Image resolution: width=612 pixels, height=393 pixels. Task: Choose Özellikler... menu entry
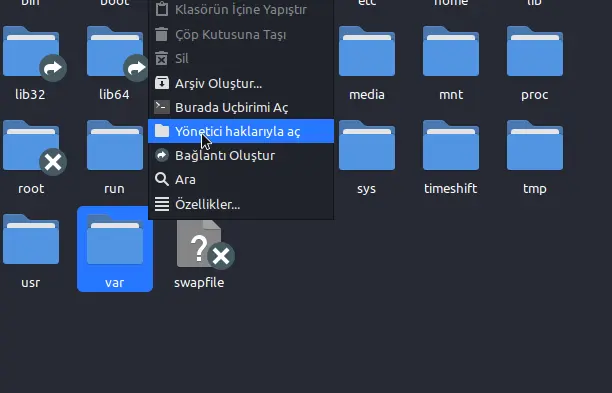[241, 204]
